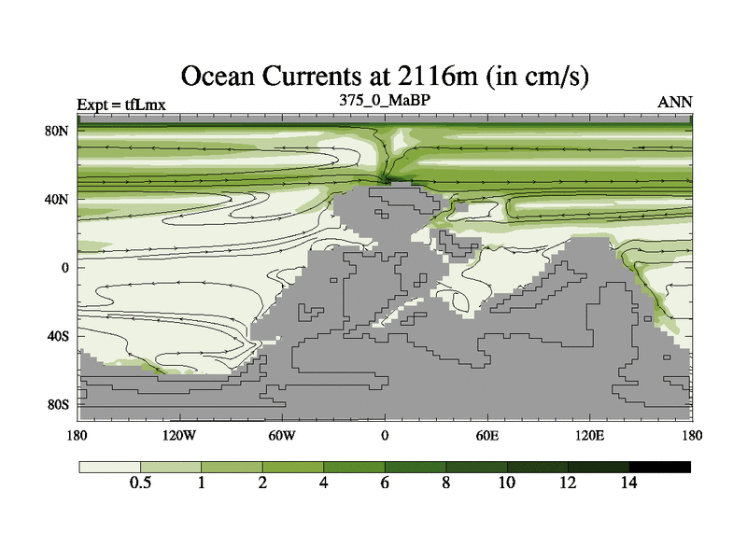The image size is (747, 560).
Task: Select the colorbar swatch between 4 and 6
Action: click(x=354, y=466)
